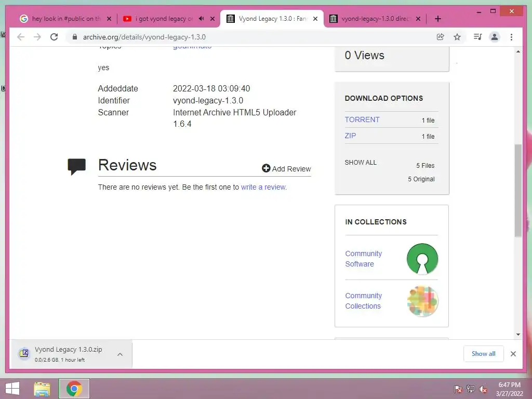532x399 pixels.
Task: Click the Chrome taskbar icon
Action: point(74,389)
